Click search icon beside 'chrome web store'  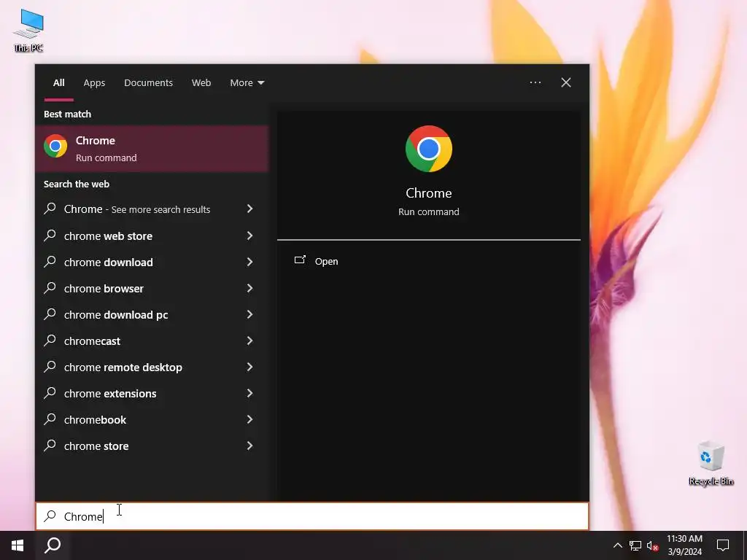(x=50, y=236)
